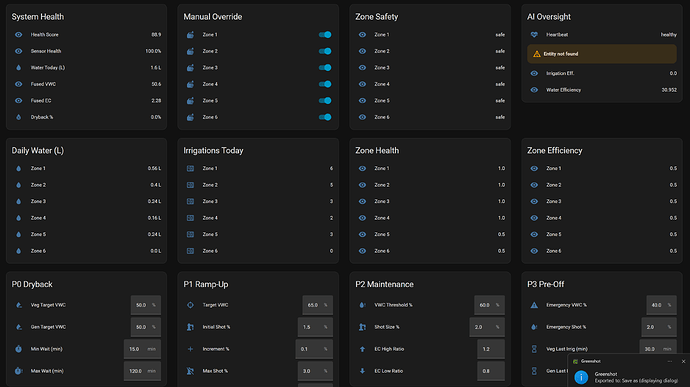The height and width of the screenshot is (387, 690).
Task: Click the eye icon beside Irrigation Eff.
Action: 534,73
